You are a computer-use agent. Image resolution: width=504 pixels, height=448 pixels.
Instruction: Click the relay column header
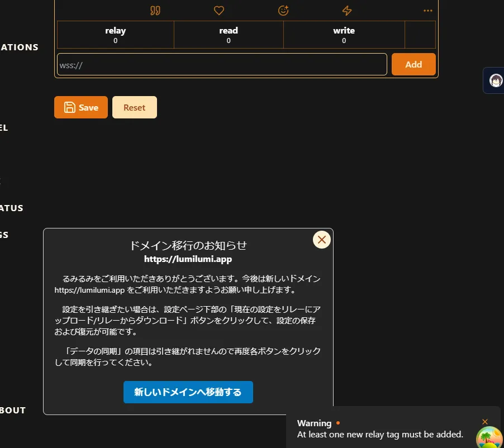tap(116, 31)
